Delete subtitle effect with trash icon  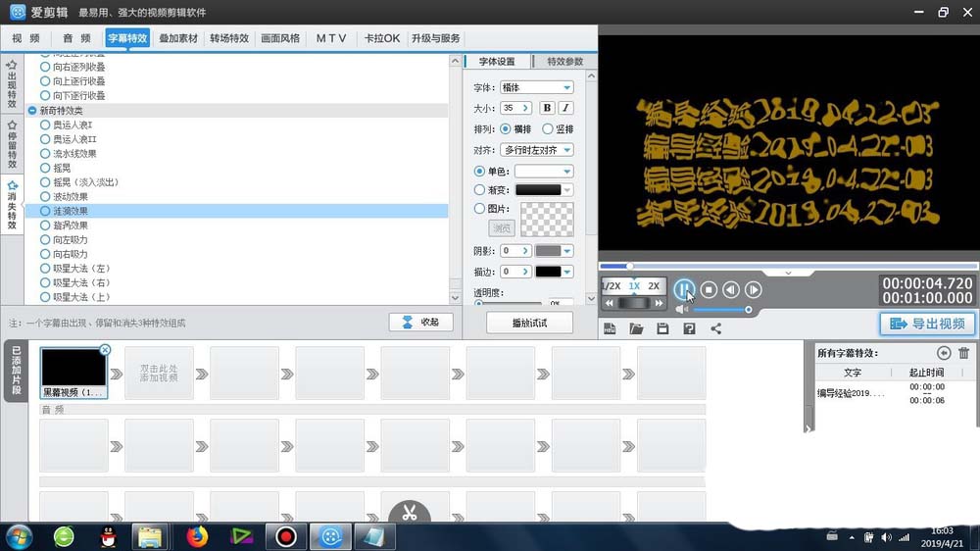(963, 353)
